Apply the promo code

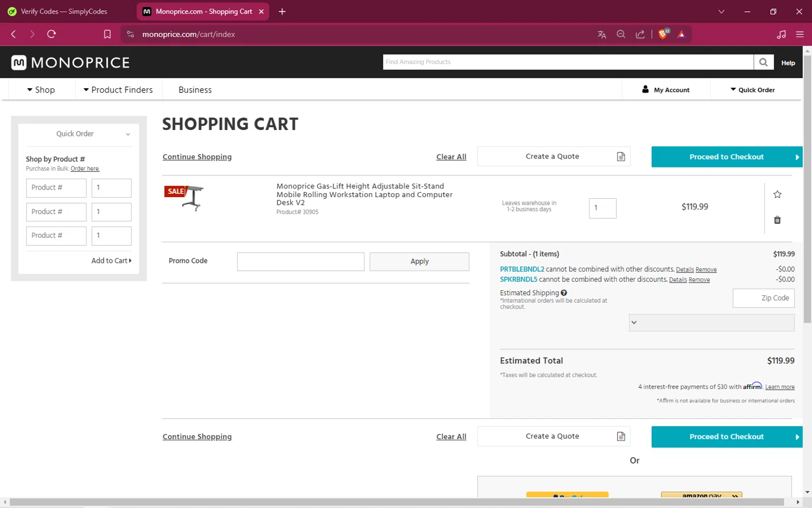click(420, 262)
